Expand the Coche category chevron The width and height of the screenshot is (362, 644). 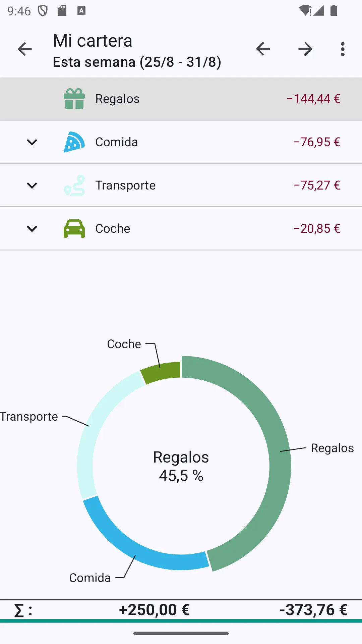tap(32, 229)
